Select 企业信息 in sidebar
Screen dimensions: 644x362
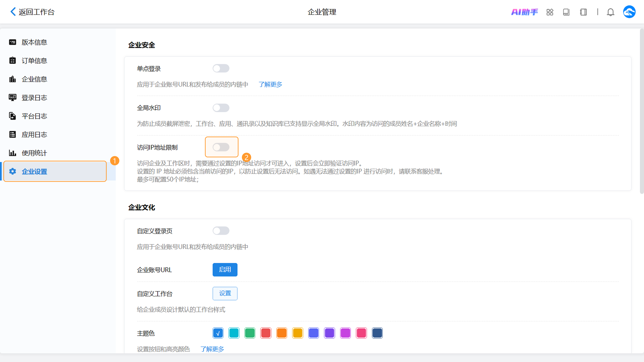click(x=58, y=79)
